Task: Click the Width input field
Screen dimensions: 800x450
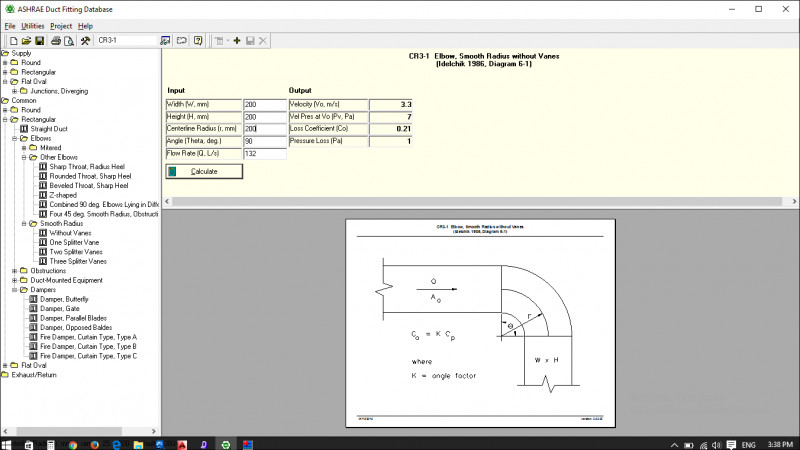Action: 264,105
